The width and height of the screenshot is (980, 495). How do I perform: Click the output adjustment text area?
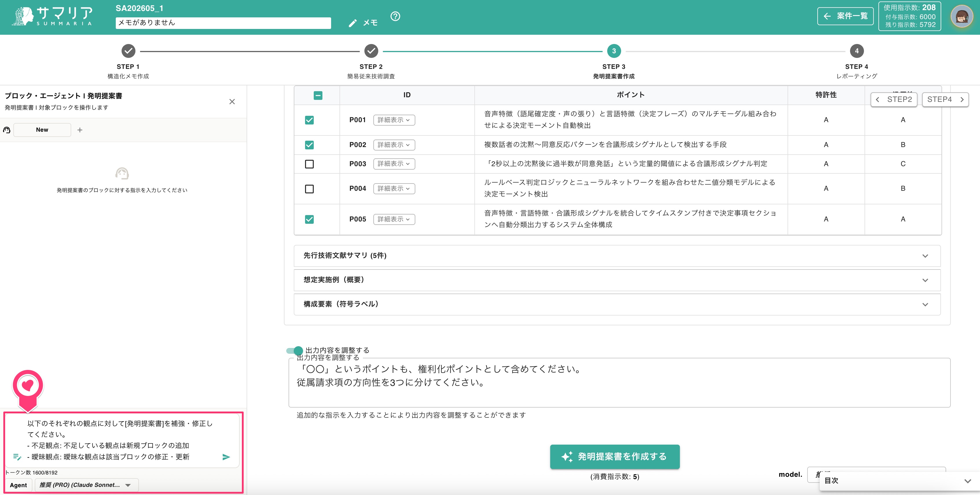pos(619,383)
